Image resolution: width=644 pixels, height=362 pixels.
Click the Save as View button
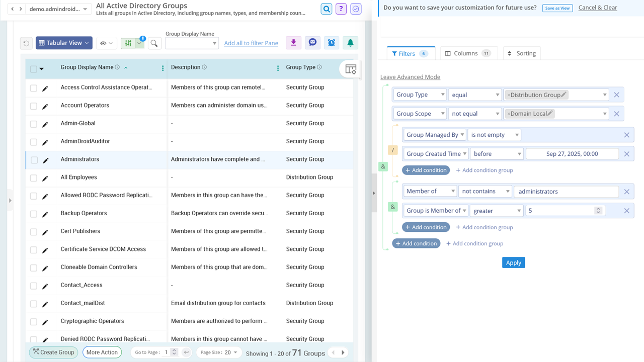point(557,8)
